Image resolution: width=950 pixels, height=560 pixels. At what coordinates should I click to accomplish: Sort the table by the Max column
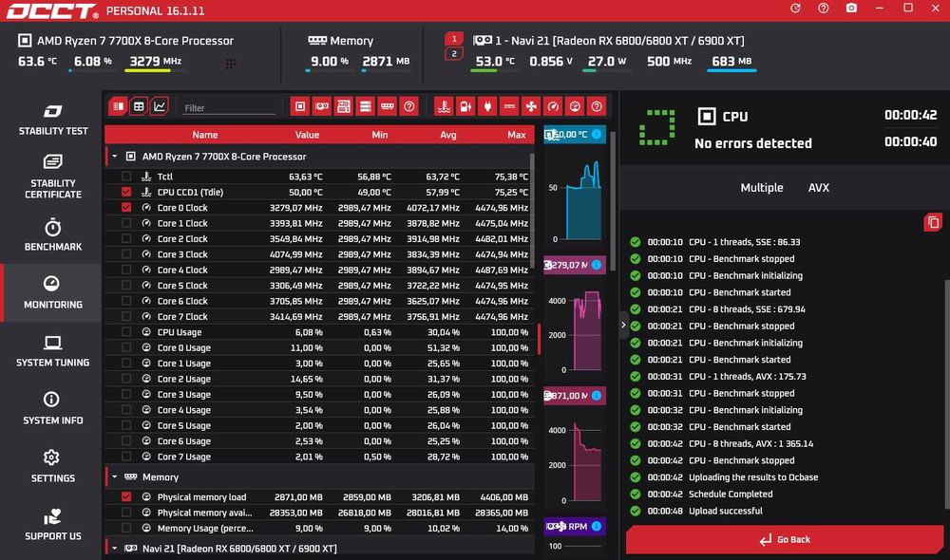click(516, 135)
